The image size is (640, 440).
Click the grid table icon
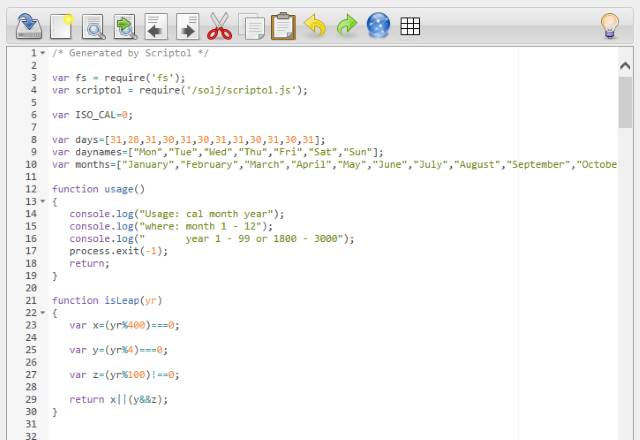(410, 27)
